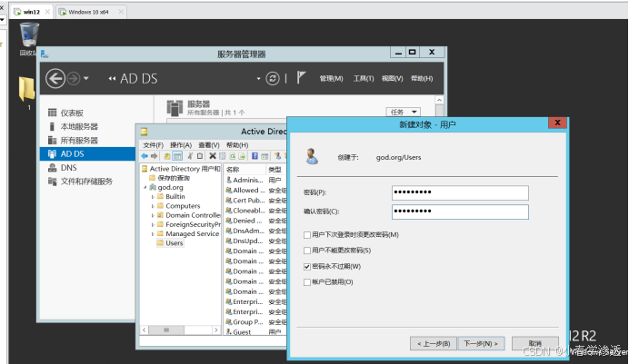Select Users folder in AD tree
This screenshot has width=629, height=364.
175,243
